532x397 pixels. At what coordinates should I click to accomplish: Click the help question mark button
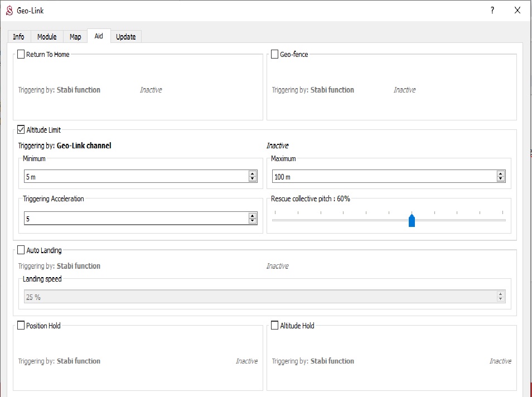pyautogui.click(x=492, y=11)
